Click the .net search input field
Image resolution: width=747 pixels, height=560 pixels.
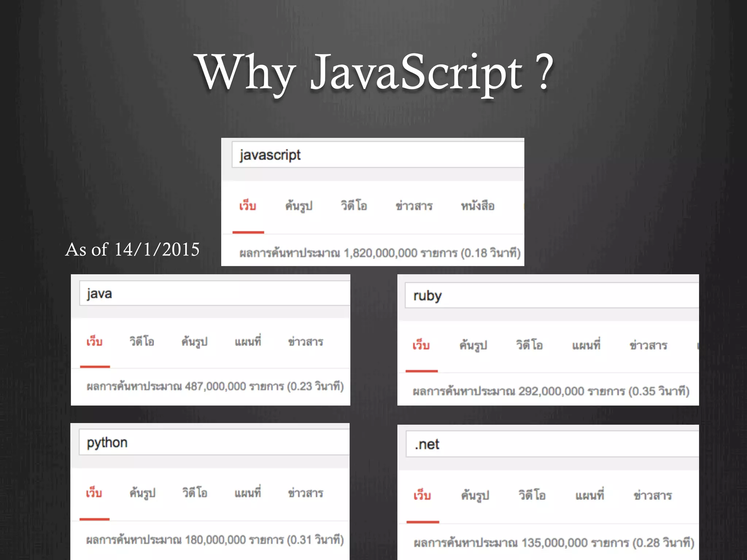(552, 444)
